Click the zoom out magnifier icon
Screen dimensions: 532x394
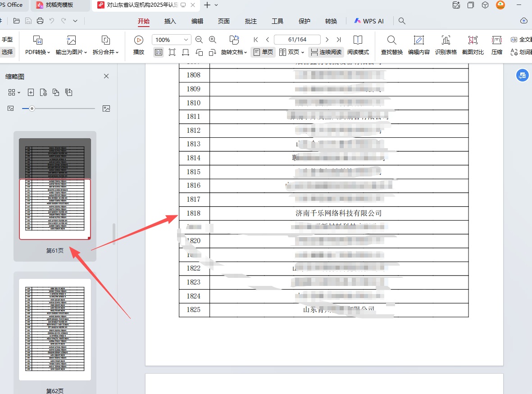click(x=199, y=40)
